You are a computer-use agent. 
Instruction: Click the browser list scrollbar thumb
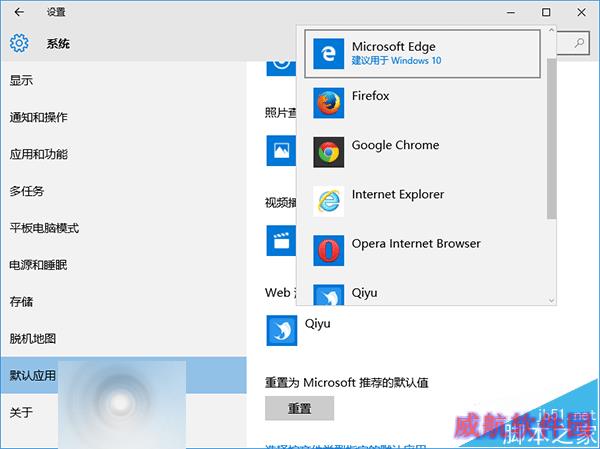pos(551,139)
